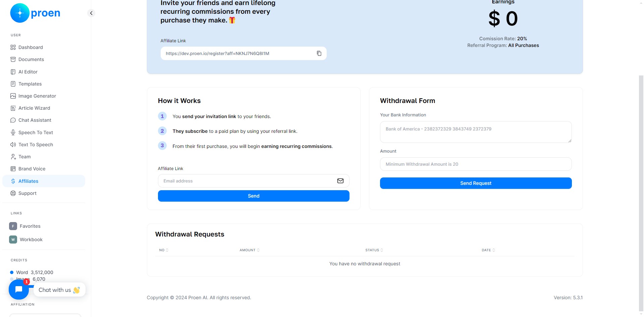Click the Send invitation button
Screen dimensions: 644x317
tap(254, 196)
